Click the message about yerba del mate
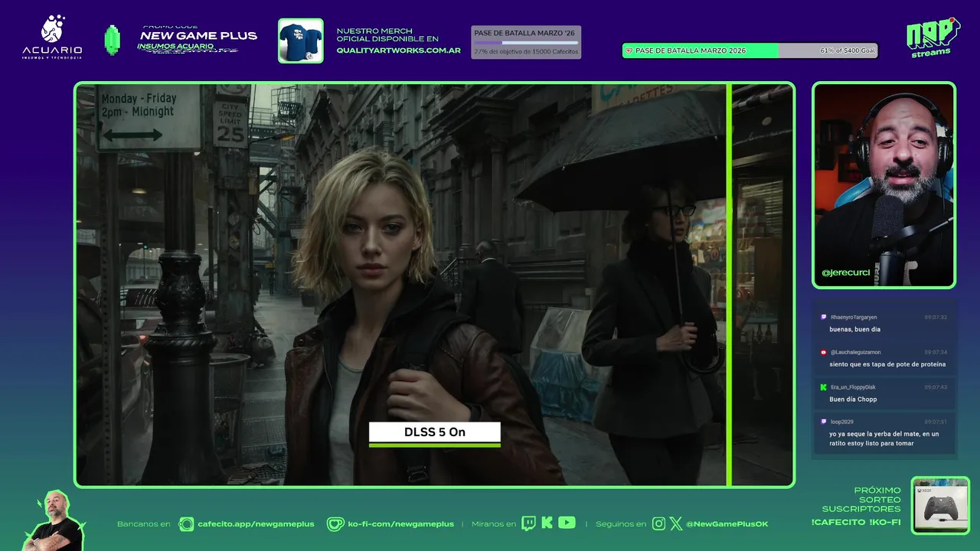Image resolution: width=980 pixels, height=551 pixels. pyautogui.click(x=884, y=439)
